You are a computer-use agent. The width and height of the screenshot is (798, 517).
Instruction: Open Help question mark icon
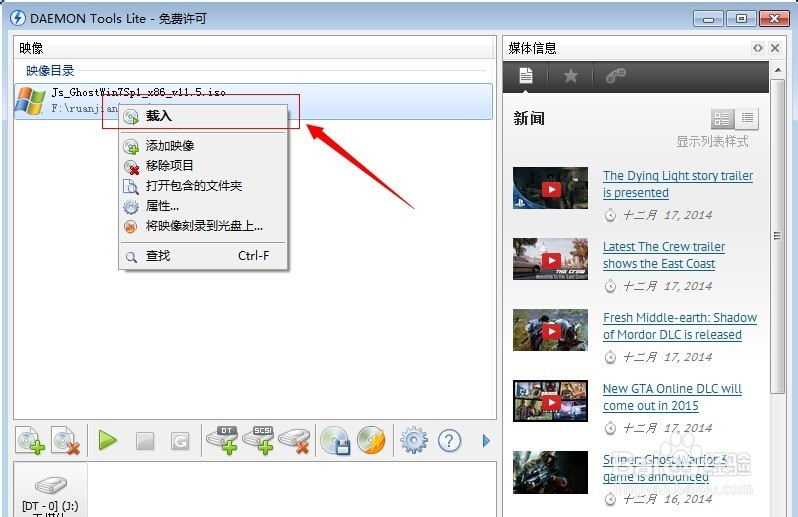(x=449, y=441)
